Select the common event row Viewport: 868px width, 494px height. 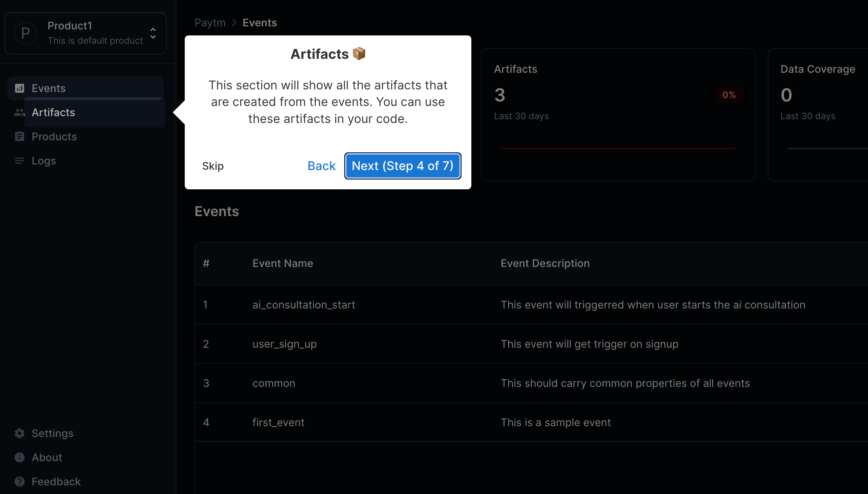tap(531, 383)
